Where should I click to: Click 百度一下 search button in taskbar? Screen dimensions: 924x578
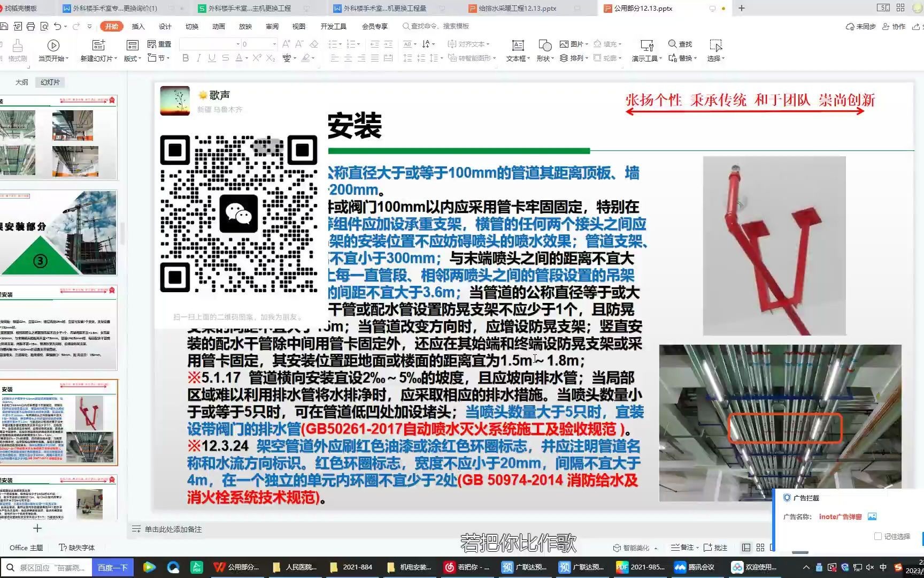pyautogui.click(x=112, y=567)
